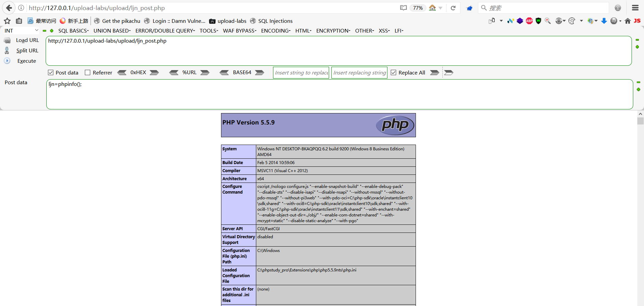Screen dimensions: 644x306
Task: Toggle the Replace All checkbox
Action: tap(393, 72)
